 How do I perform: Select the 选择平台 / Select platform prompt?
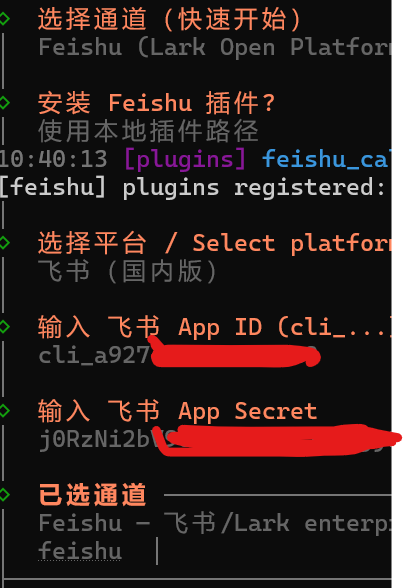[x=214, y=243]
